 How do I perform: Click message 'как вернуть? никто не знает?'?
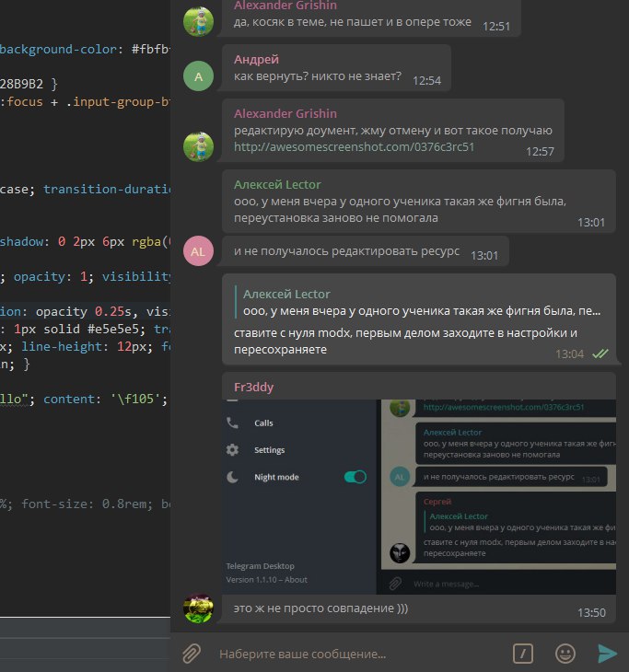pos(318,76)
